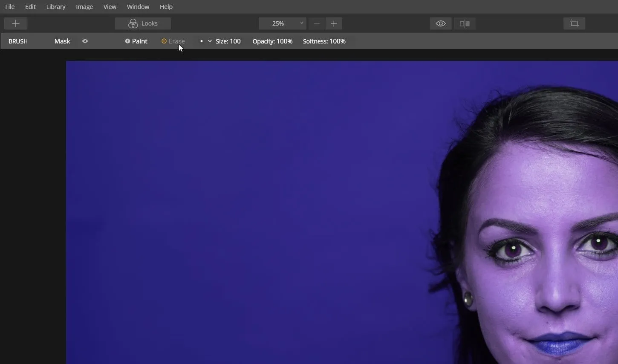Screen dimensions: 618x364
Task: Click the Softness: 100% setting
Action: pyautogui.click(x=324, y=41)
